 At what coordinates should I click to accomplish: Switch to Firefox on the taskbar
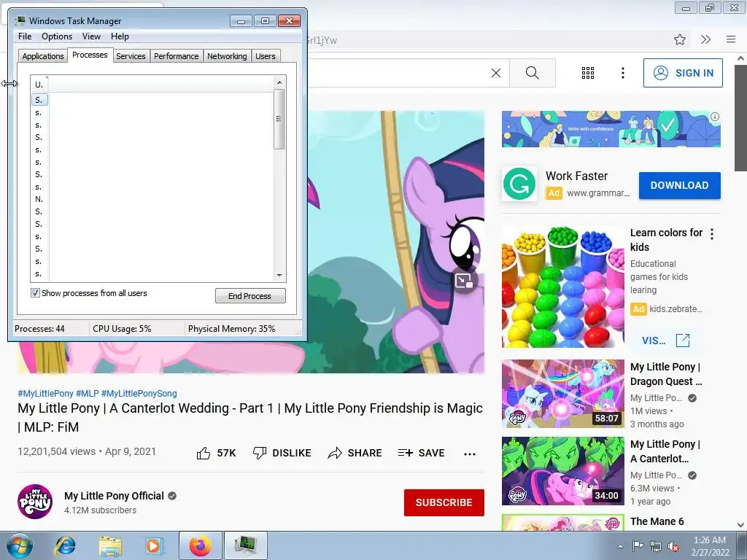click(200, 545)
